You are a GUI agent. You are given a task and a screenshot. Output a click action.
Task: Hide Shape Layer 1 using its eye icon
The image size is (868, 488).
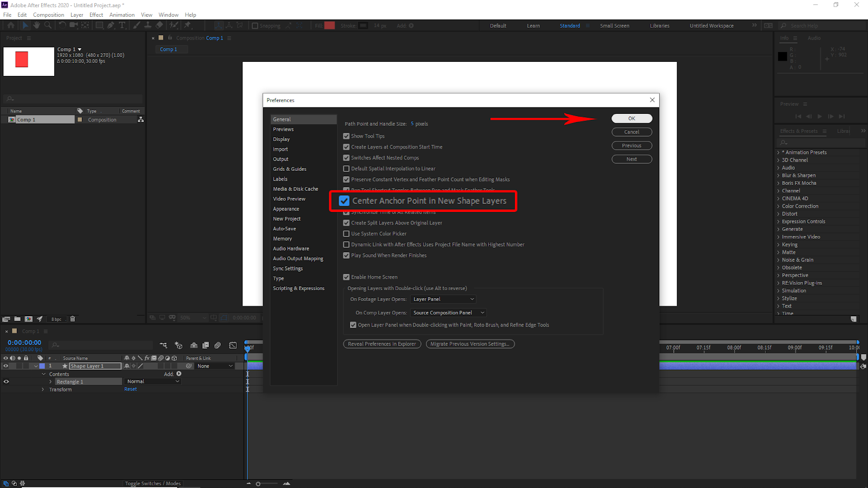pos(6,366)
